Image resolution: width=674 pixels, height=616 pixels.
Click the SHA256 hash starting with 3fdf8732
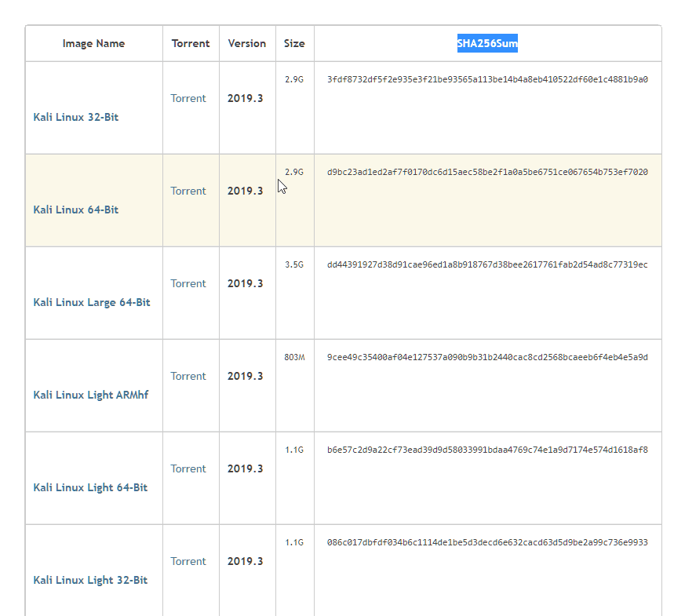487,79
